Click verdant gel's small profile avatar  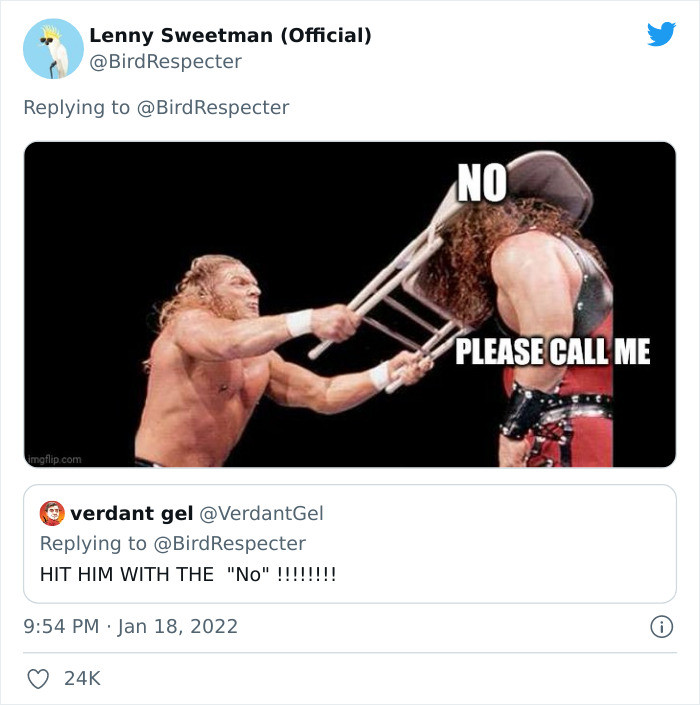pyautogui.click(x=52, y=514)
